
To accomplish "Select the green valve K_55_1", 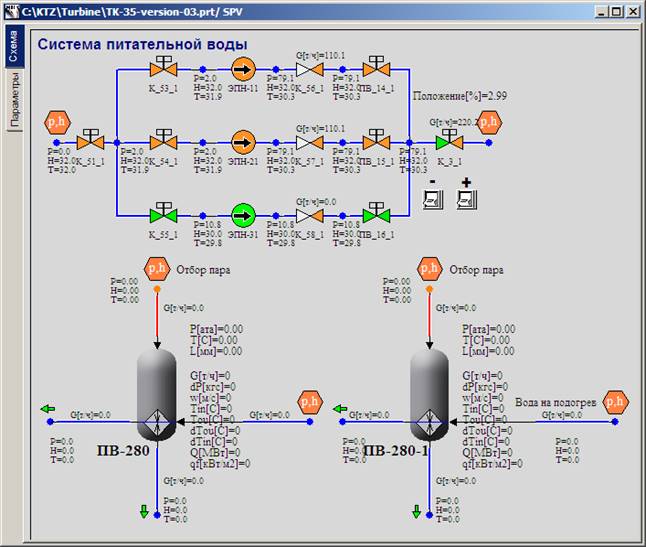I will 161,213.
